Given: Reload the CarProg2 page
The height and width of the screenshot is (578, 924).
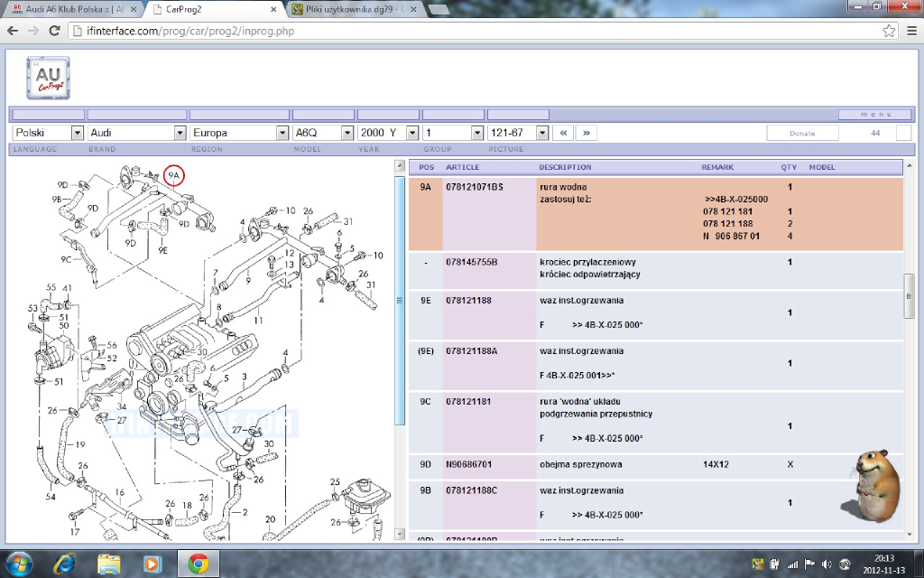Looking at the screenshot, I should [54, 32].
